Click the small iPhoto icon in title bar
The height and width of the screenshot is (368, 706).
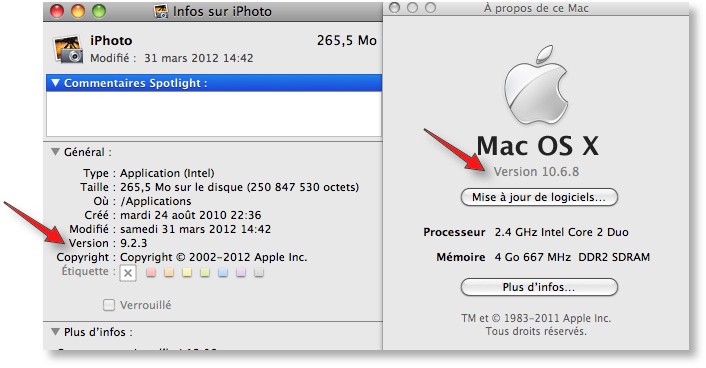pyautogui.click(x=161, y=11)
